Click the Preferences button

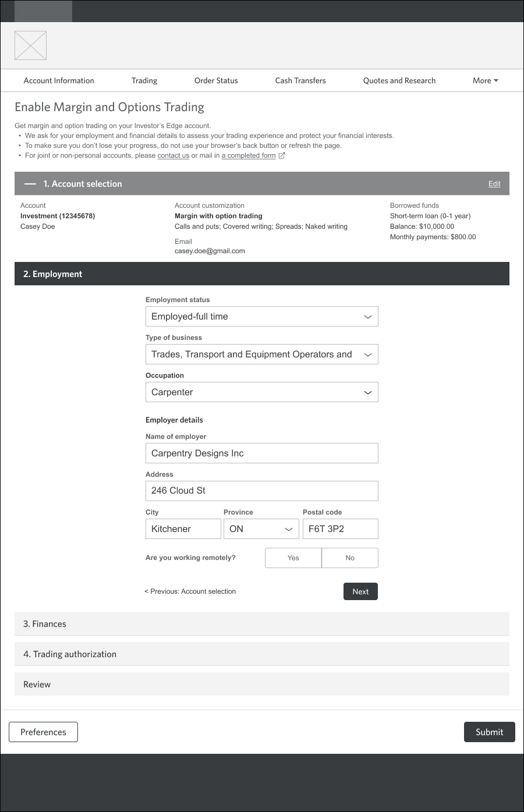[x=43, y=732]
